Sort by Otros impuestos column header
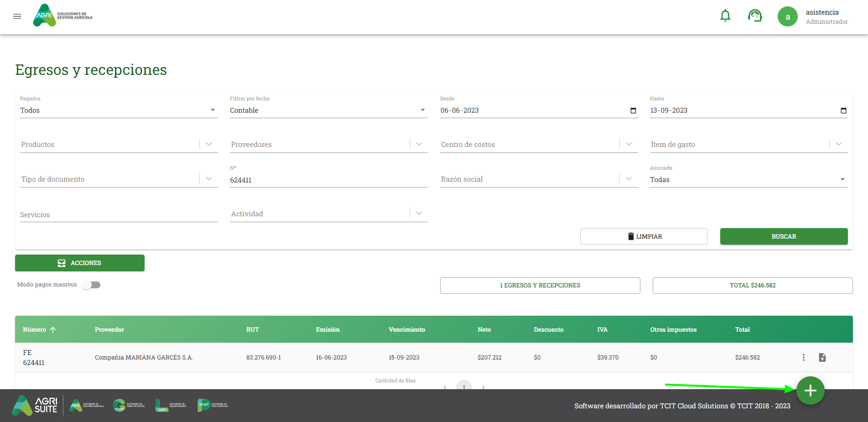 point(673,329)
